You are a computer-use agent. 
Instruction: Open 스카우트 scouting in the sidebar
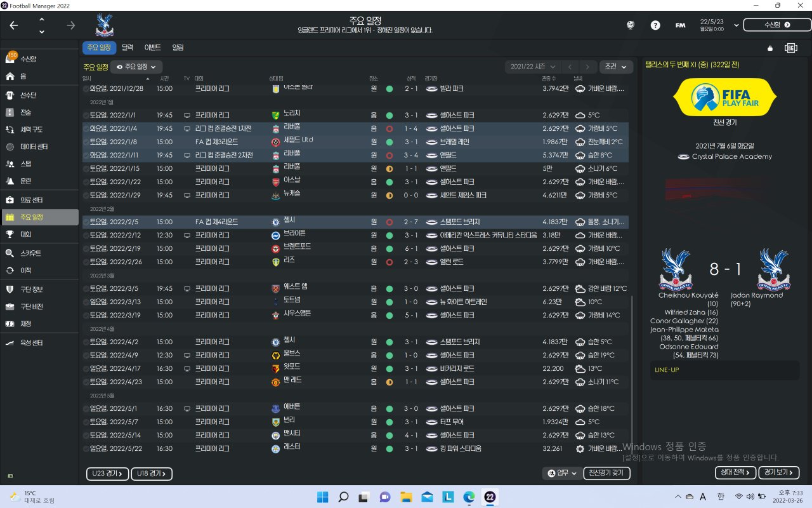tap(39, 253)
